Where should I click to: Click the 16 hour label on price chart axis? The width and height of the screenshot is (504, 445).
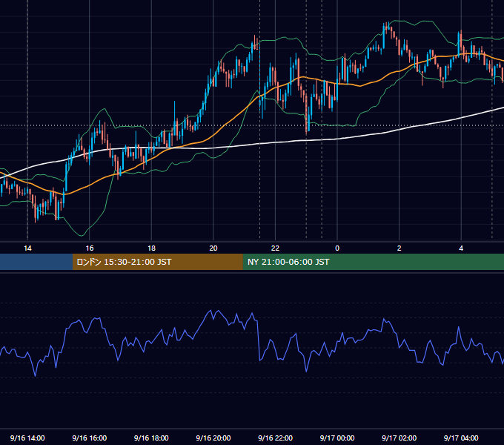(x=90, y=248)
